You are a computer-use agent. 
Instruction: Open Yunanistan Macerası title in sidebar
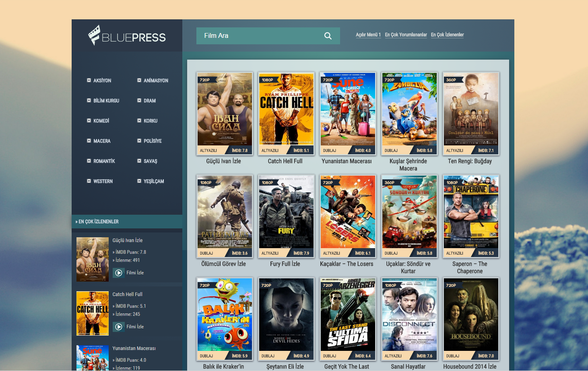click(x=134, y=348)
